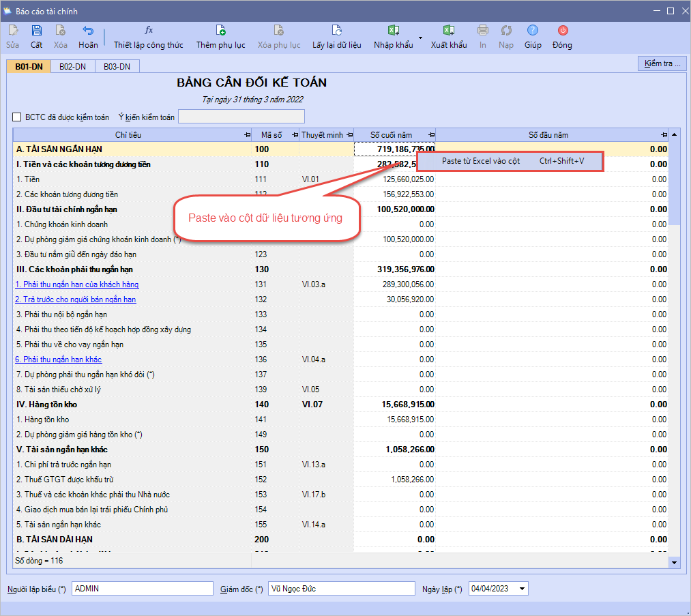Screen dimensions: 691x616
Task: Click the Cất save icon
Action: point(36,31)
